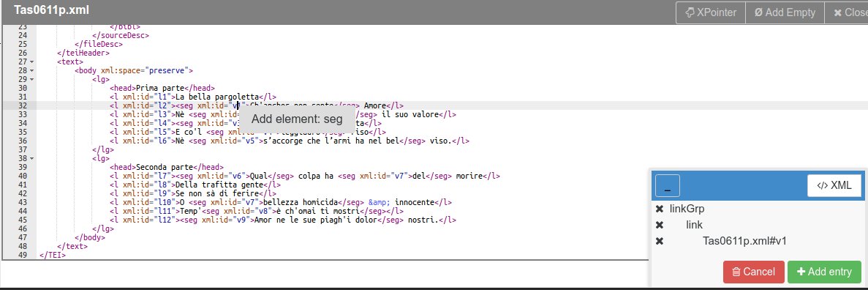
Task: Click the </sourceDesc> tag on line 24
Action: point(121,35)
